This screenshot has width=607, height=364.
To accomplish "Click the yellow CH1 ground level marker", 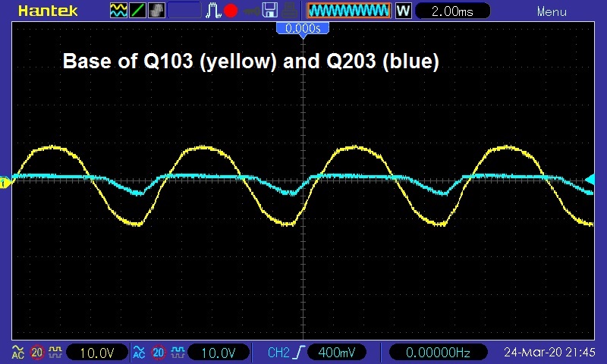I will click(x=5, y=183).
